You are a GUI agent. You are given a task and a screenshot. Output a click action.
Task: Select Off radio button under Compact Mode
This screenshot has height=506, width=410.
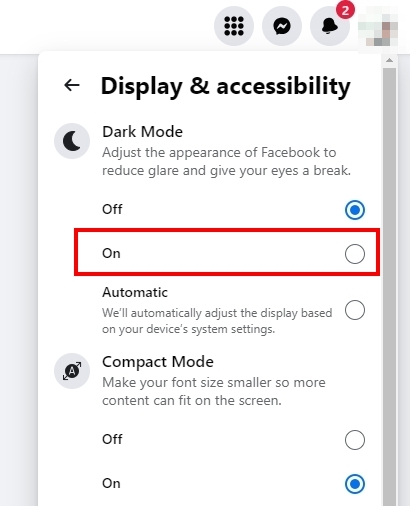[x=355, y=440]
